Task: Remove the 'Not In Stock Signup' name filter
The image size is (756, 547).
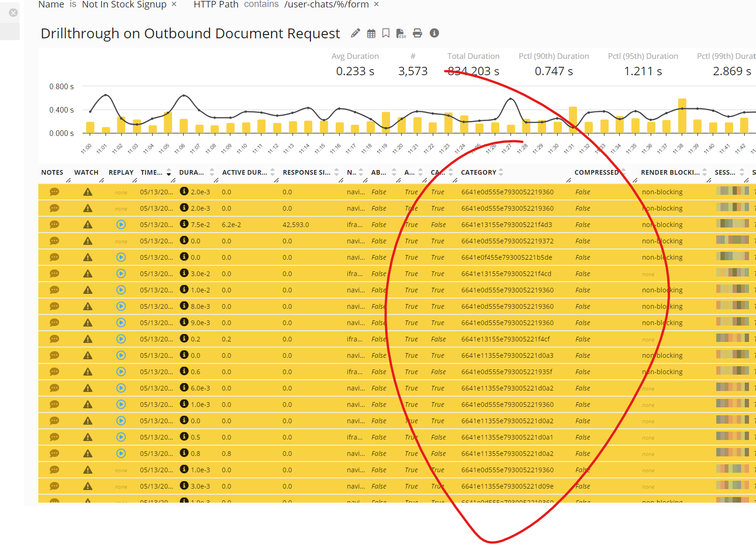Action: pos(174,4)
